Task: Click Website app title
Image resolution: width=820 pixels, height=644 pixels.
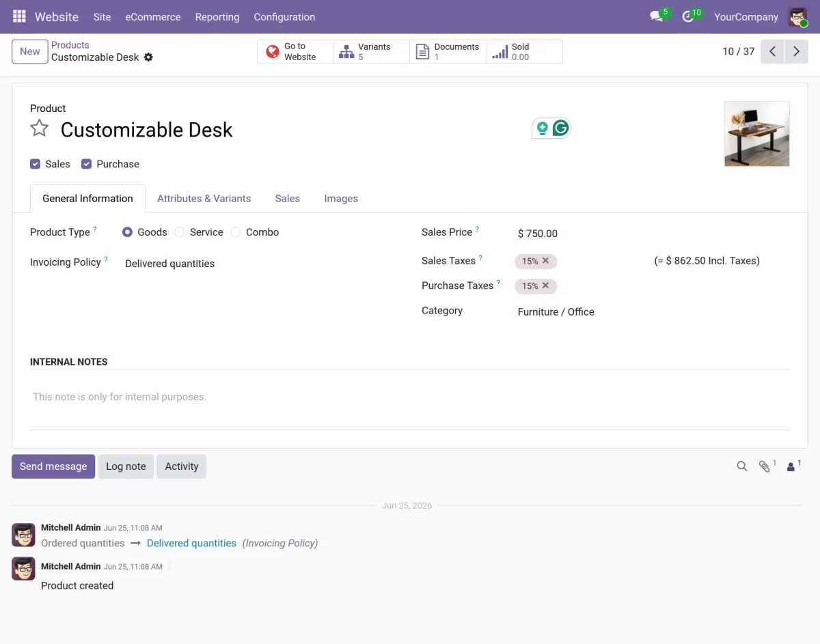Action: [x=57, y=17]
